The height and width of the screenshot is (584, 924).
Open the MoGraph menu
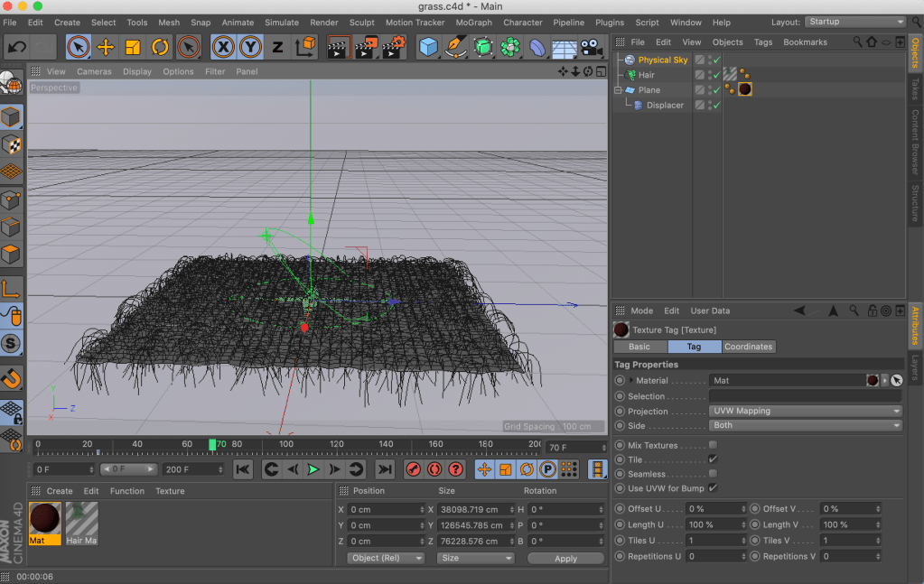pos(473,23)
